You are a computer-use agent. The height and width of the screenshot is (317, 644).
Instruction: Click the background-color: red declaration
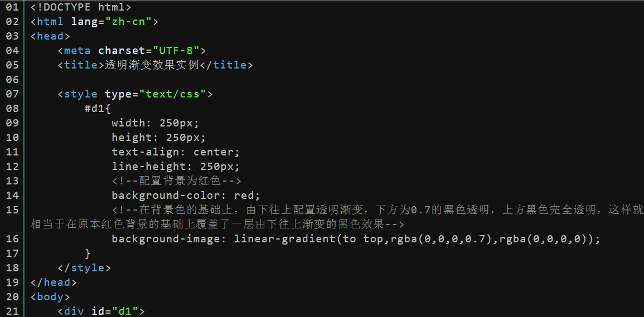[x=186, y=196]
